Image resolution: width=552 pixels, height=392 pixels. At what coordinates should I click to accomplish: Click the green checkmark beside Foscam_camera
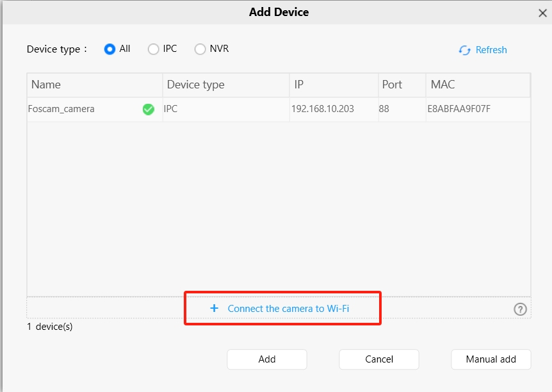pyautogui.click(x=148, y=109)
